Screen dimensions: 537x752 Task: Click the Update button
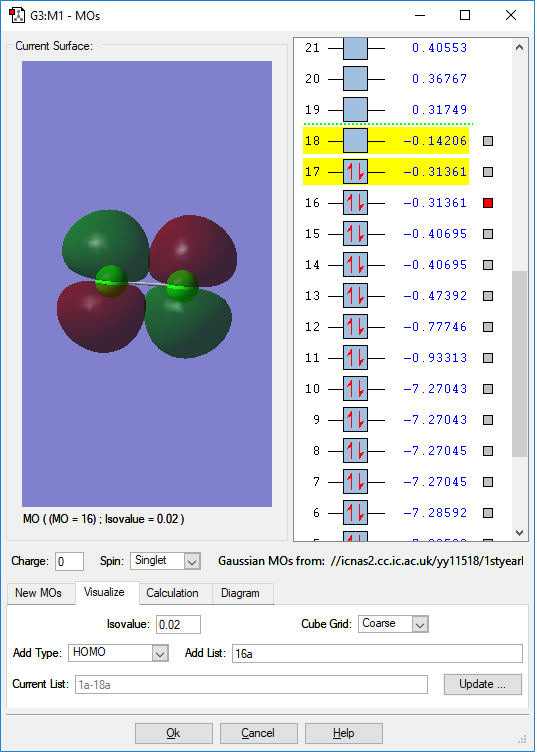point(482,684)
